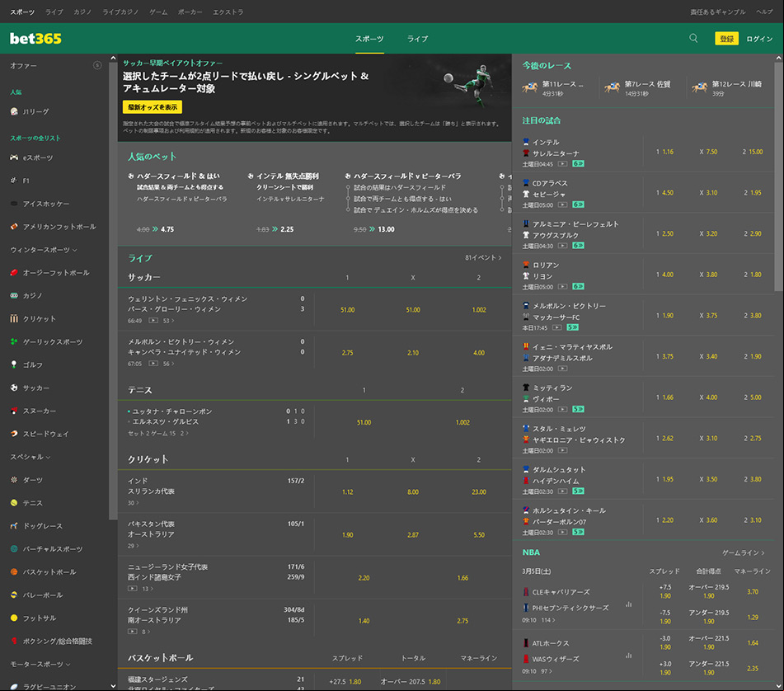784x691 pixels.
Task: Click the バスケットボール icon in sidebar
Action: pyautogui.click(x=14, y=571)
